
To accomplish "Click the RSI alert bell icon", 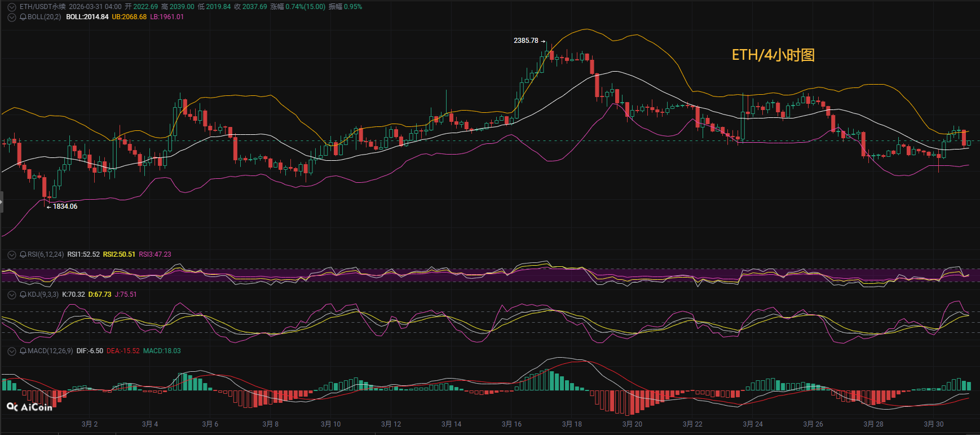I will pyautogui.click(x=23, y=254).
